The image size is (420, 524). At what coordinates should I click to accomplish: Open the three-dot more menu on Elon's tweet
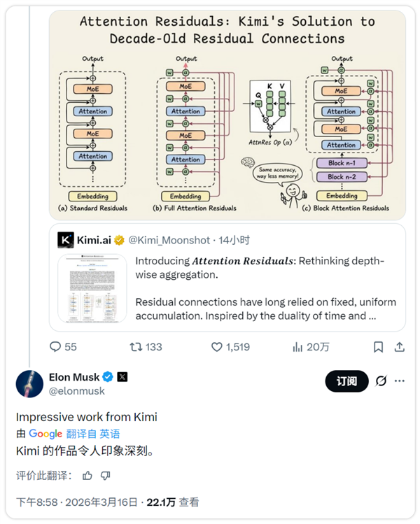click(400, 381)
